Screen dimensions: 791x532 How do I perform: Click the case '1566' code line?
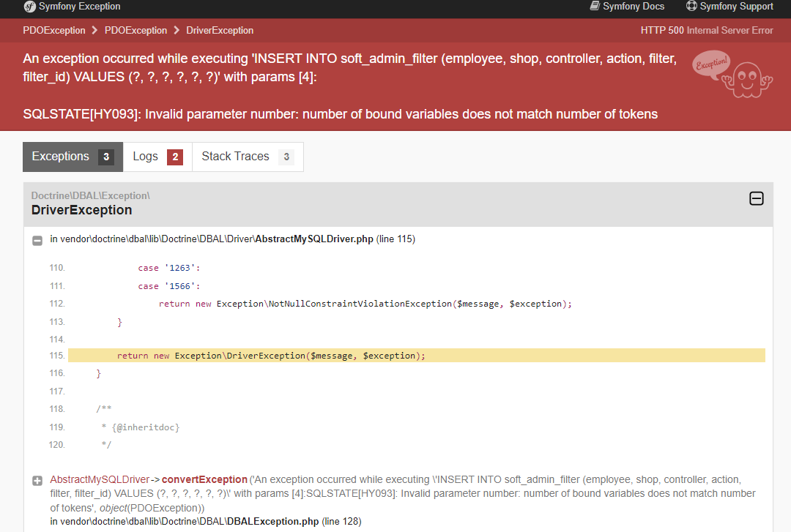tap(169, 286)
